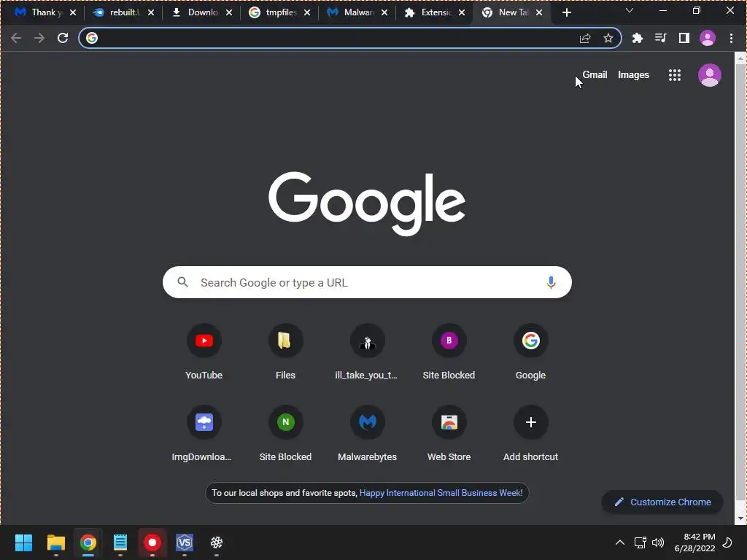Open the VS taskbar application

click(x=185, y=542)
